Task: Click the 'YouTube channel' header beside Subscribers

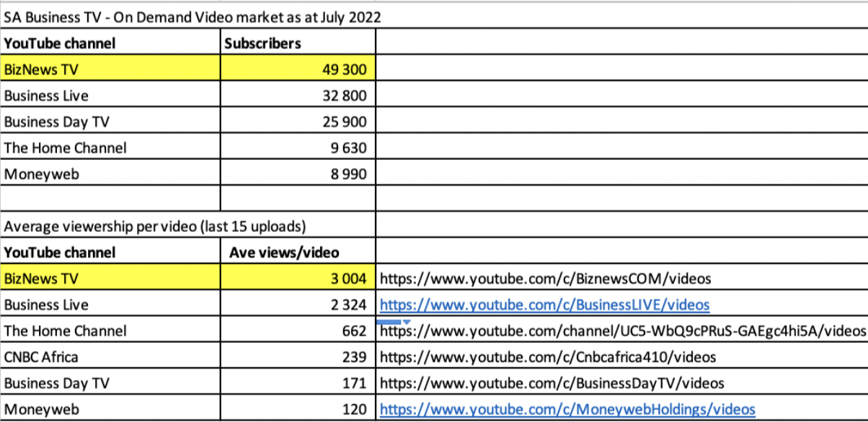Action: click(x=110, y=43)
